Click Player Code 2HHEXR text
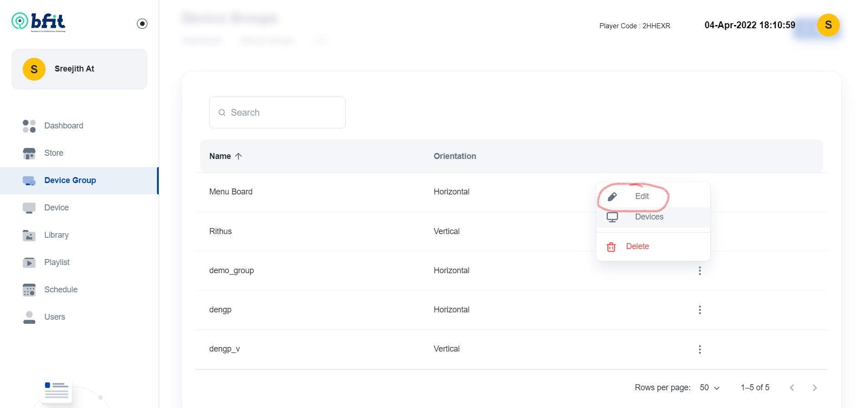Viewport: 868px width, 408px height. [x=635, y=26]
